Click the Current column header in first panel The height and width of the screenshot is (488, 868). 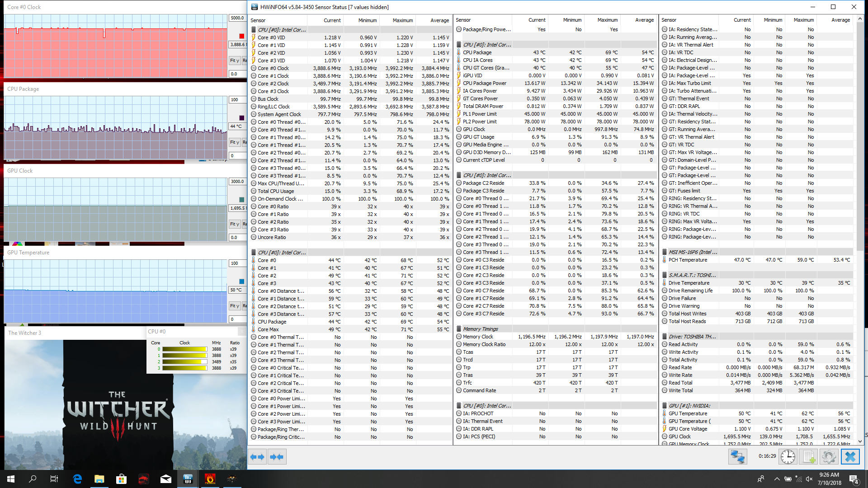click(325, 20)
